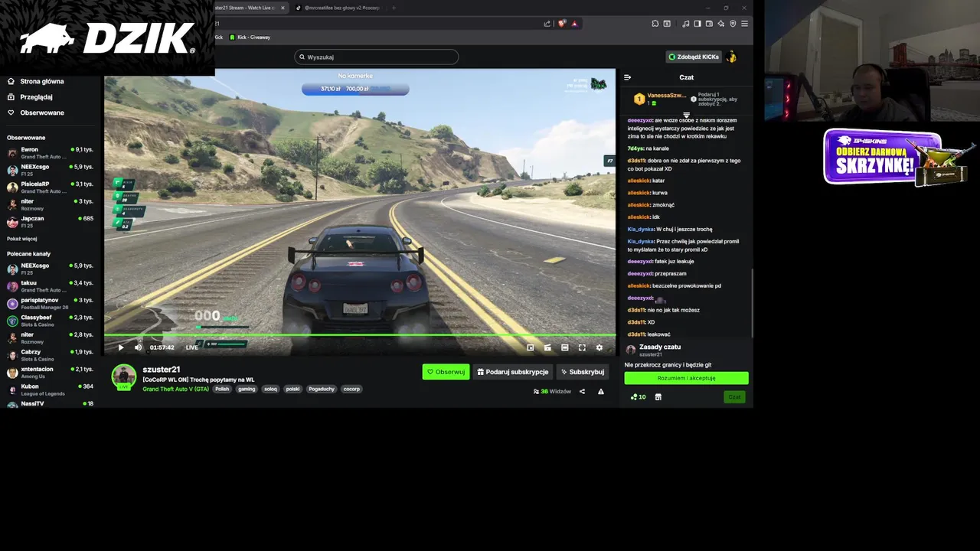This screenshot has width=980, height=551.
Task: Open szuster21 streamer avatar
Action: 124,377
